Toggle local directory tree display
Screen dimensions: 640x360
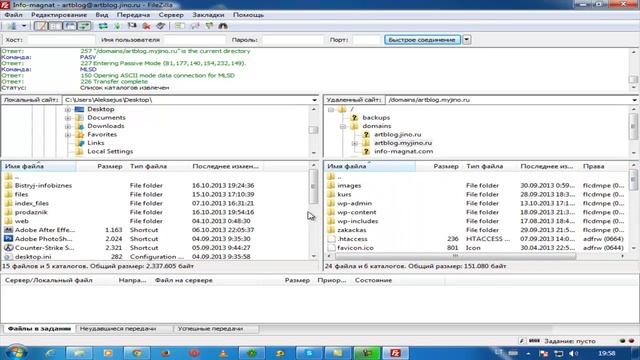click(x=55, y=26)
